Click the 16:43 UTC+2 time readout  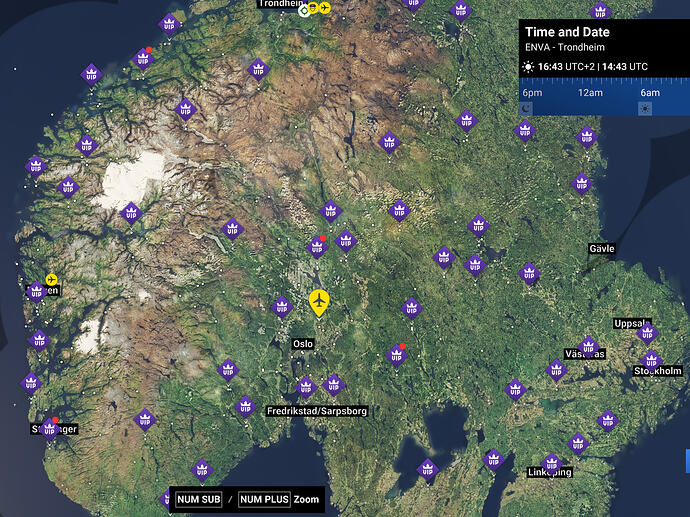566,67
